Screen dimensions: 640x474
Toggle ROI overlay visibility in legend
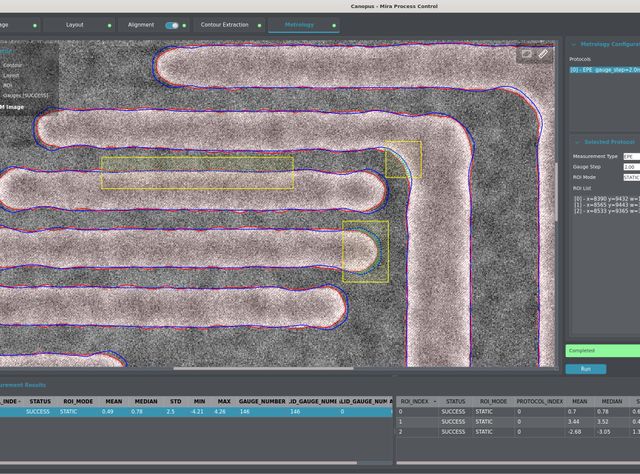tap(7, 85)
